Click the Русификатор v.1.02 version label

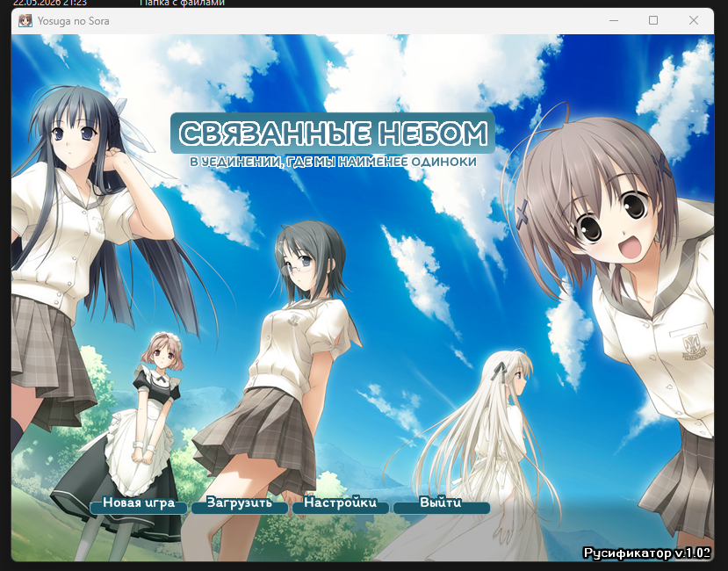[646, 553]
